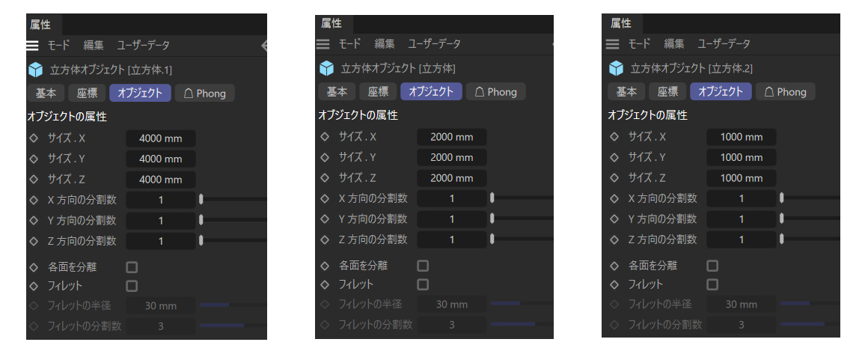Enable フィレット checkbox in the middle 立方体 panel

coord(423,284)
